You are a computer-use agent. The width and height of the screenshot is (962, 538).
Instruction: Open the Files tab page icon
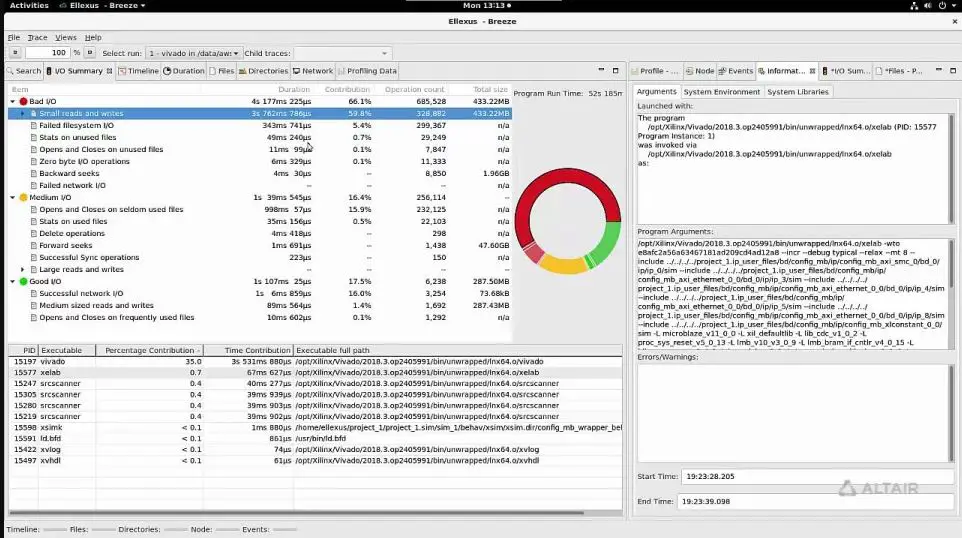coord(212,71)
